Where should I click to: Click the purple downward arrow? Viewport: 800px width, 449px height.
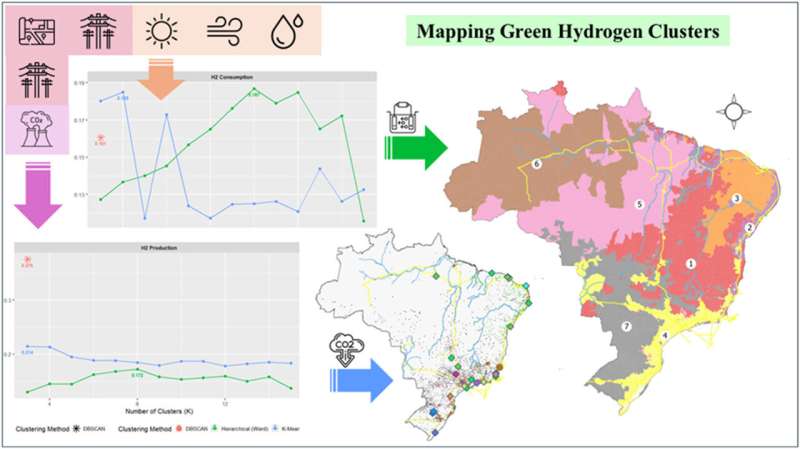[35, 196]
